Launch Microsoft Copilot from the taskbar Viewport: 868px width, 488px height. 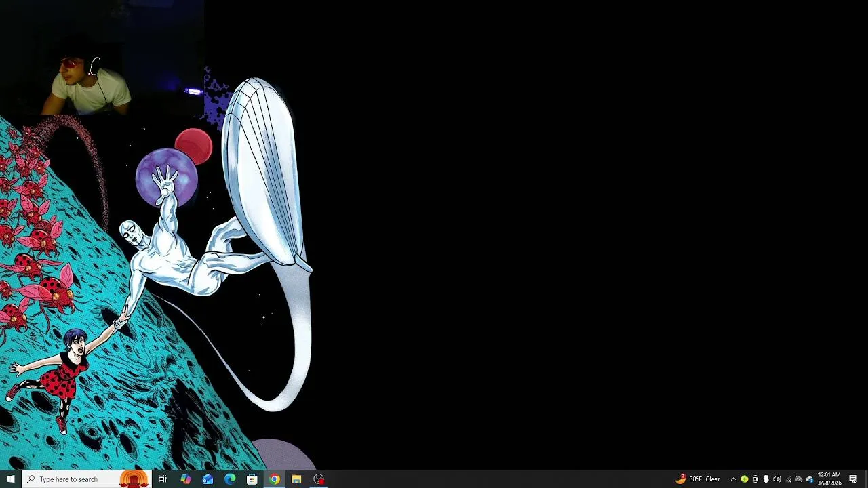click(x=185, y=479)
